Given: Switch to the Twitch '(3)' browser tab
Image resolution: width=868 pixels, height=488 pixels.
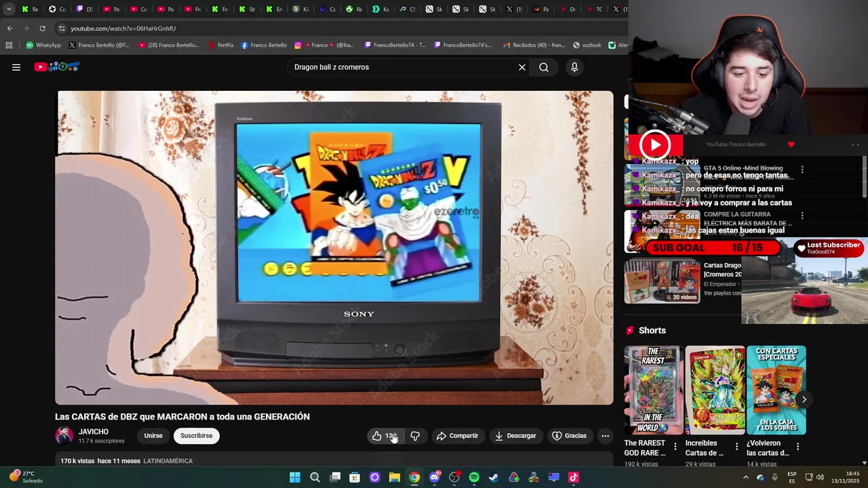Looking at the screenshot, I should pos(85,9).
